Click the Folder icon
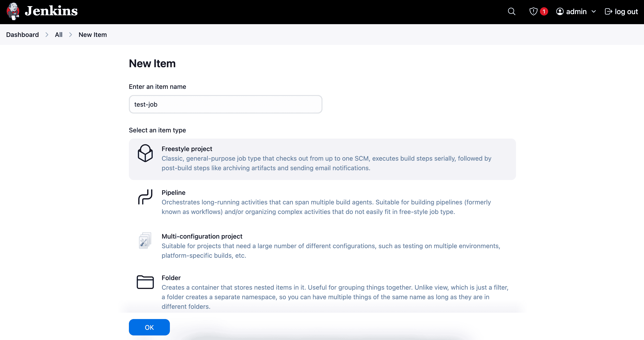Screen dimensions: 644x340 point(145,282)
